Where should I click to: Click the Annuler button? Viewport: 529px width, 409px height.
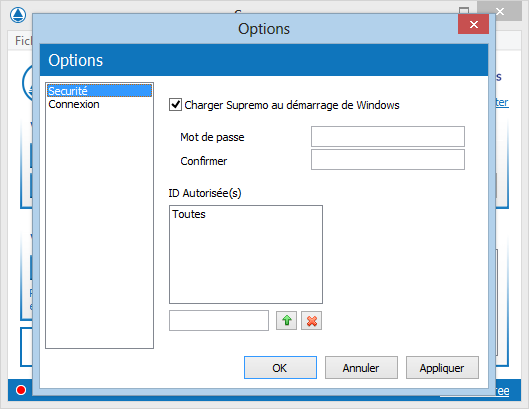point(361,367)
